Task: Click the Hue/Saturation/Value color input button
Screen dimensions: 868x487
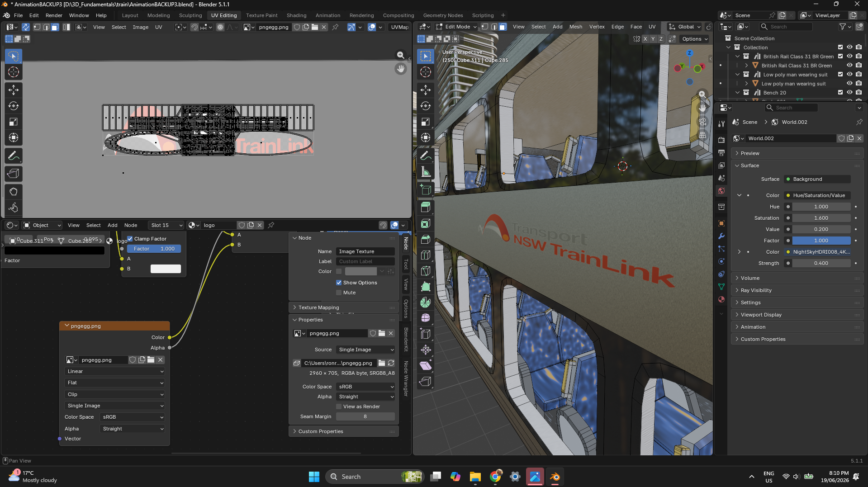Action: [x=817, y=195]
